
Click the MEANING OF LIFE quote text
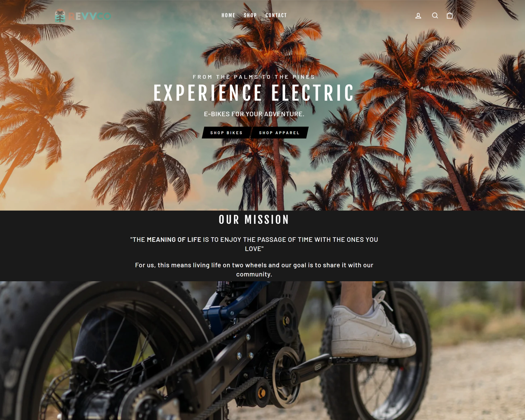(254, 244)
